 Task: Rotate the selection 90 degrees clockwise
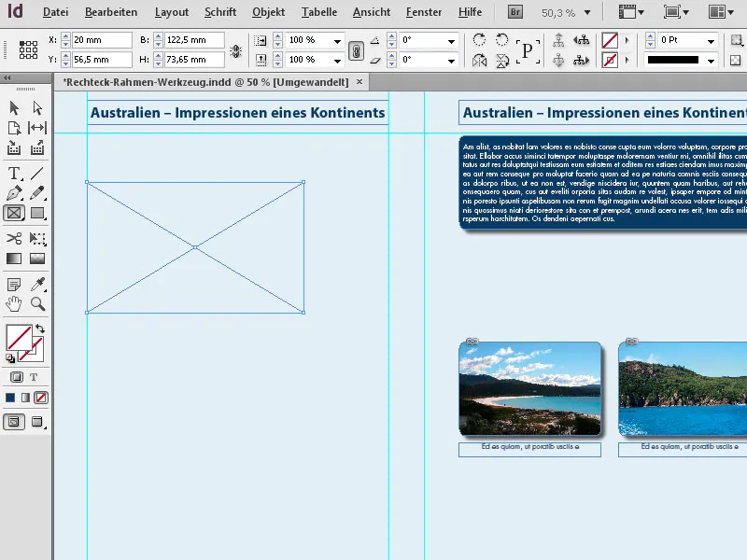[479, 39]
